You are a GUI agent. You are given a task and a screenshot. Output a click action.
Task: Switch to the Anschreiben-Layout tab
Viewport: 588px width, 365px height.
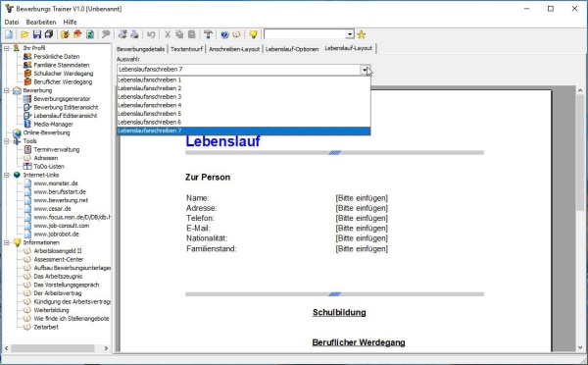pyautogui.click(x=234, y=49)
